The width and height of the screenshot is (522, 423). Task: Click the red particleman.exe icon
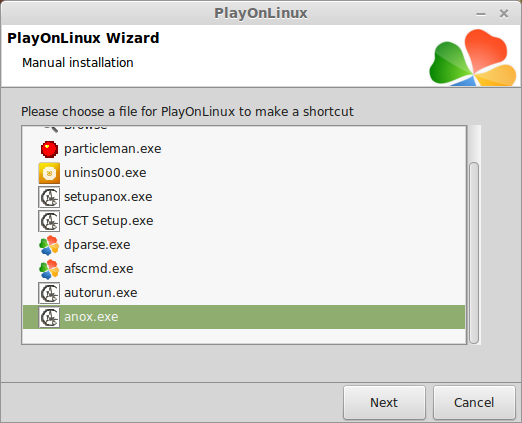(49, 149)
